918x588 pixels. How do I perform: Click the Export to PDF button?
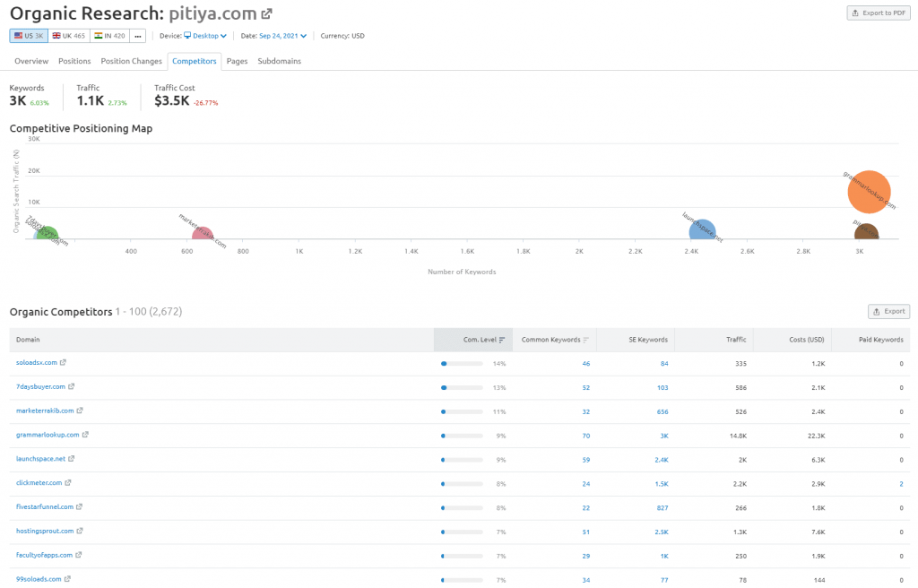(879, 13)
